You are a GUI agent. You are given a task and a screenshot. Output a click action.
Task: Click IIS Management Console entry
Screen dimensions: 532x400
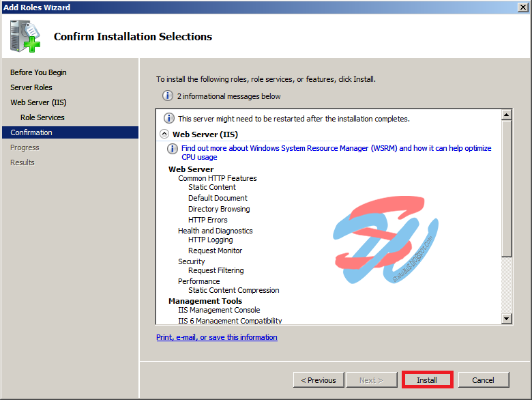click(x=219, y=310)
